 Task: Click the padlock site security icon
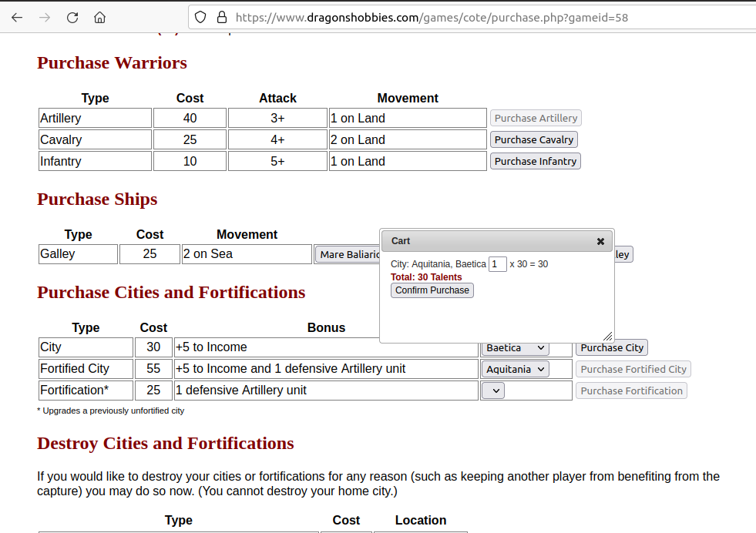222,18
